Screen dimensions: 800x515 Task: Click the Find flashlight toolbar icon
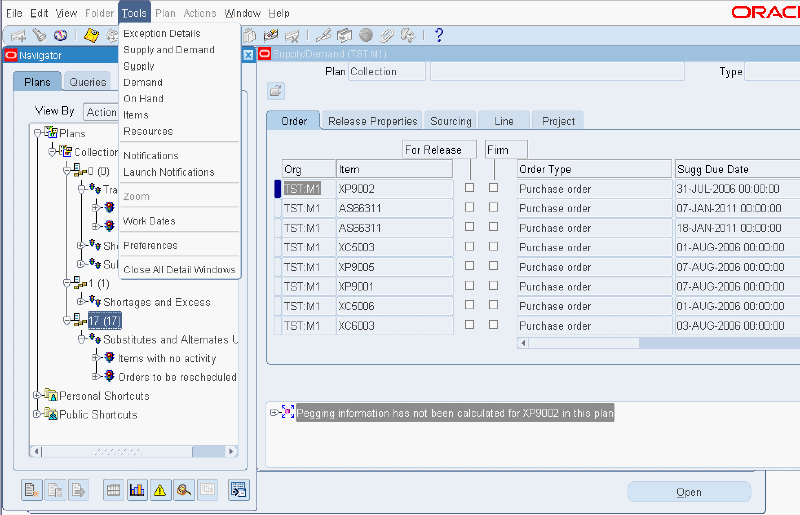tap(39, 35)
